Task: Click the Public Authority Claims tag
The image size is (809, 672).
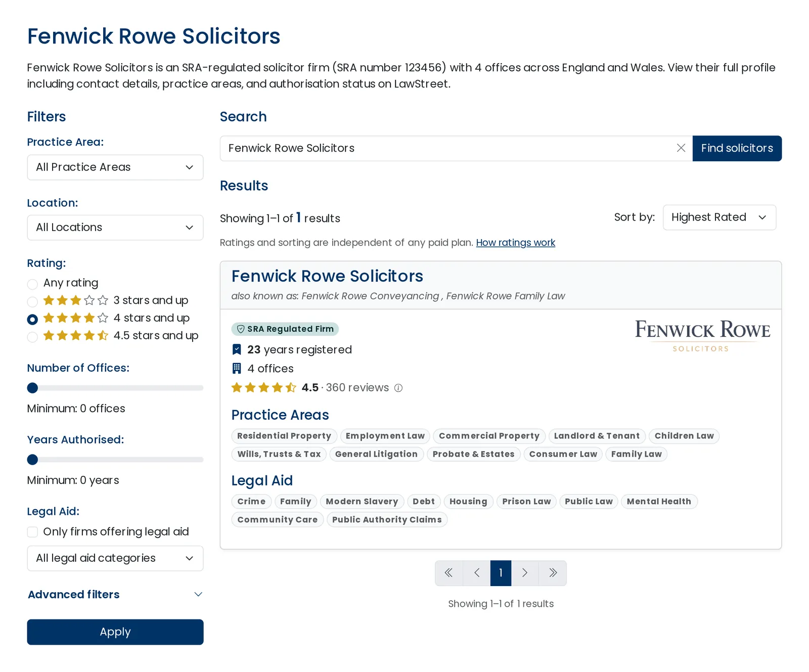Action: 387,520
